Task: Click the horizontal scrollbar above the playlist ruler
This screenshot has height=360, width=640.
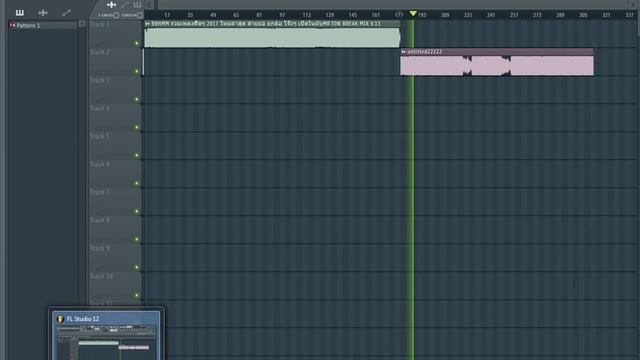Action: point(392,4)
